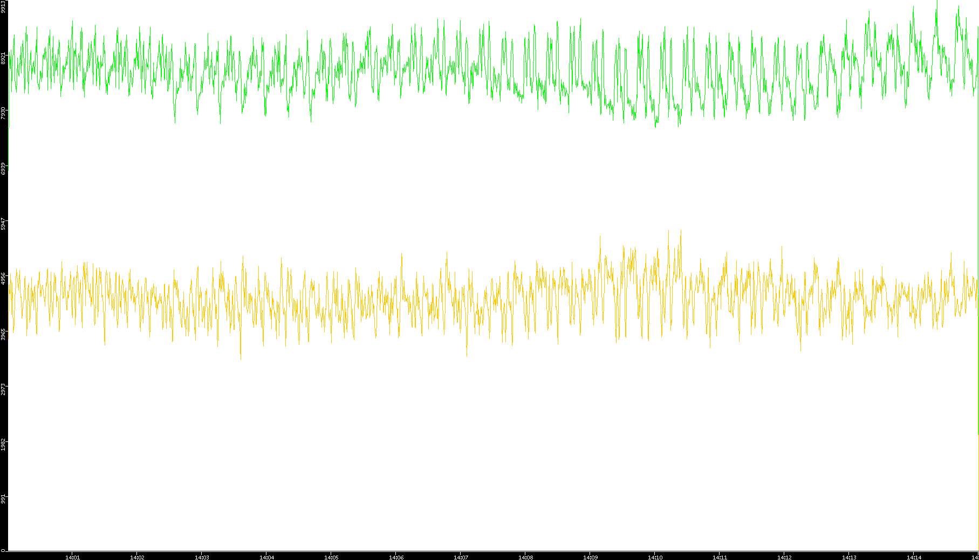This screenshot has width=979, height=560.
Task: Click the 14:02 time axis label
Action: 137,557
